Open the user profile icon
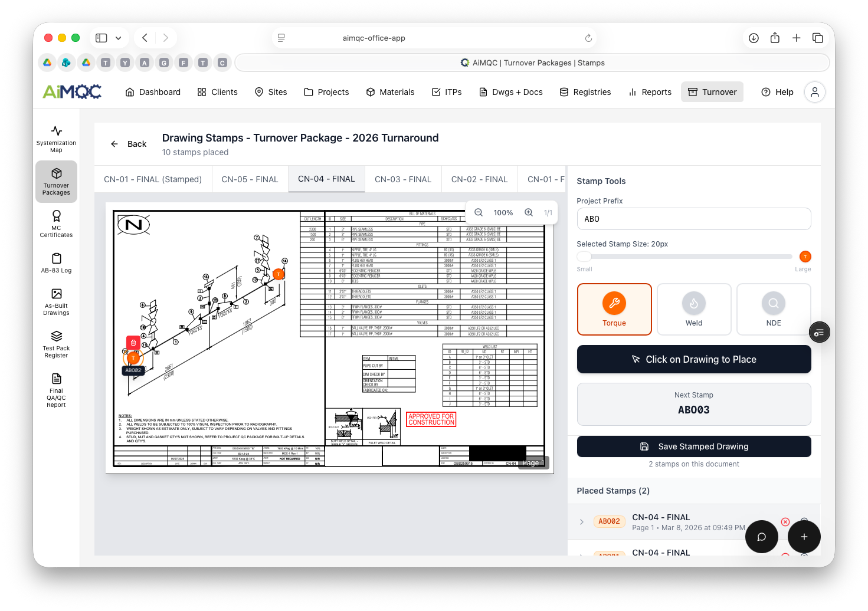This screenshot has height=611, width=868. 814,92
